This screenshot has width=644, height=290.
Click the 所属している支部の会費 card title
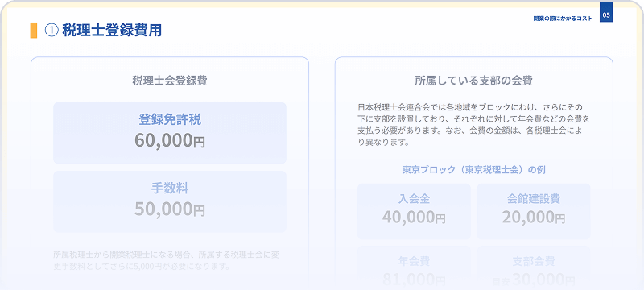coord(473,81)
